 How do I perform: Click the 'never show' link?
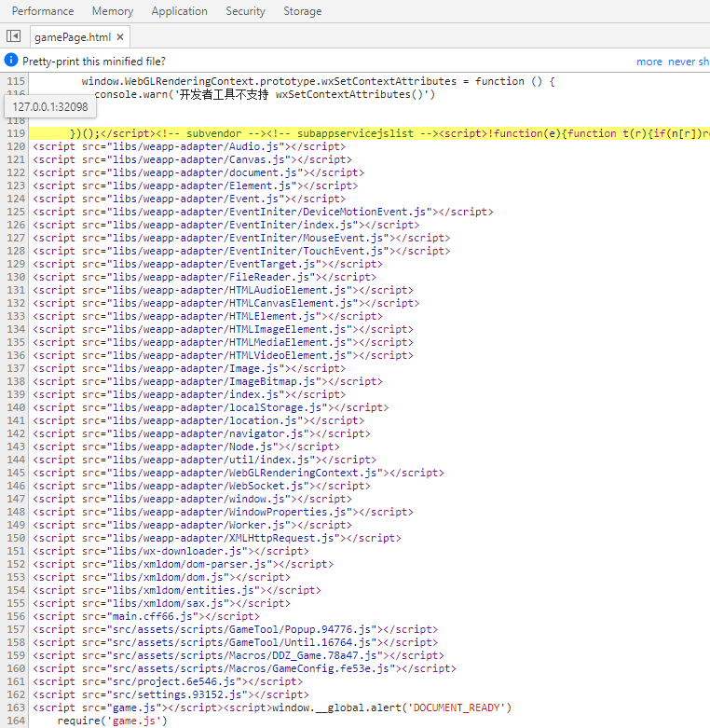point(689,62)
